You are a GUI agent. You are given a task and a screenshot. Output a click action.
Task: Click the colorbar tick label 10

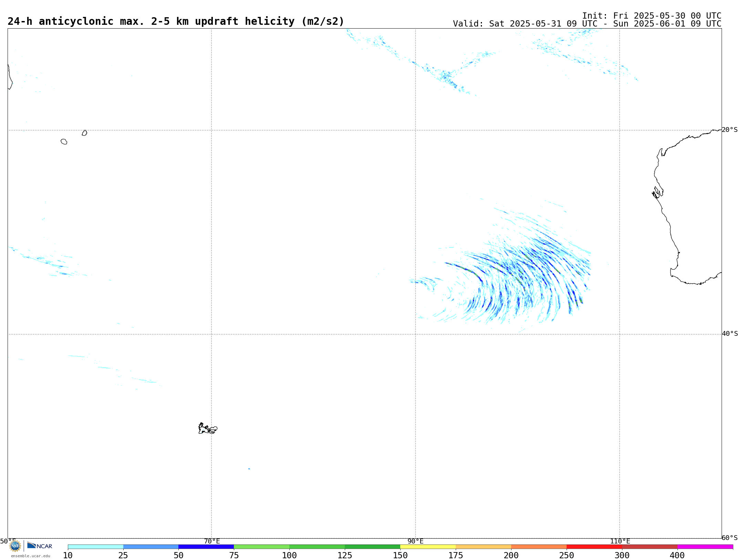tap(68, 555)
